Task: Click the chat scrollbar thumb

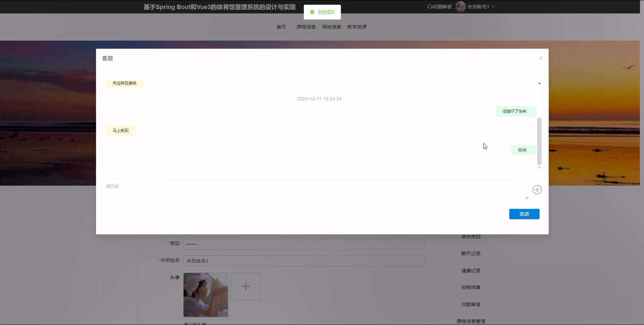Action: pyautogui.click(x=539, y=141)
